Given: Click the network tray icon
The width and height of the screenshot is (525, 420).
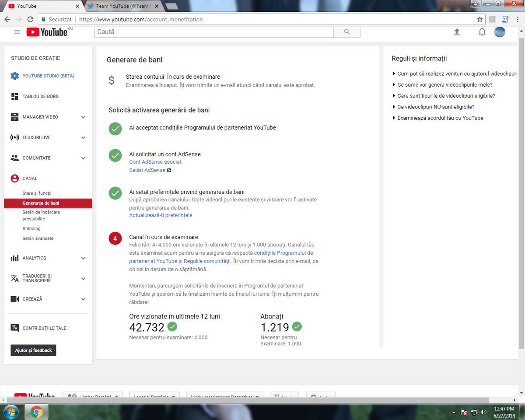Looking at the screenshot, I should coord(474,412).
